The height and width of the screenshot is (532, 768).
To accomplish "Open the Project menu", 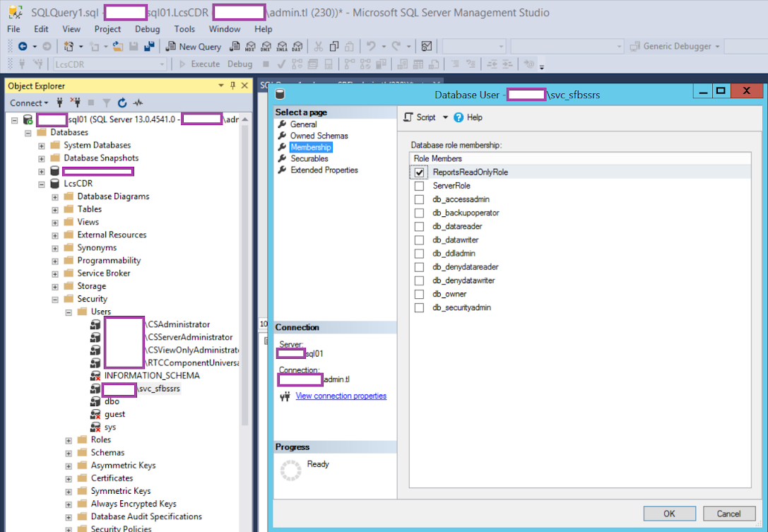I will click(x=108, y=30).
